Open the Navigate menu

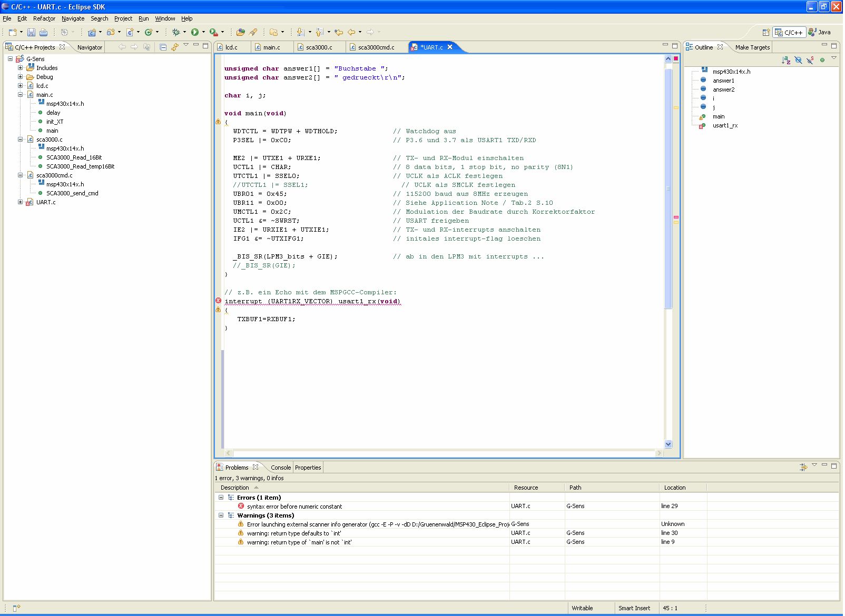pyautogui.click(x=73, y=18)
